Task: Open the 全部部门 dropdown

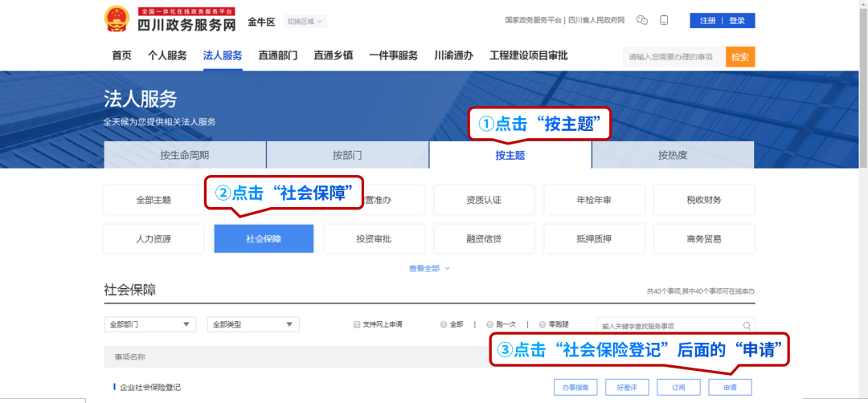Action: pyautogui.click(x=150, y=324)
